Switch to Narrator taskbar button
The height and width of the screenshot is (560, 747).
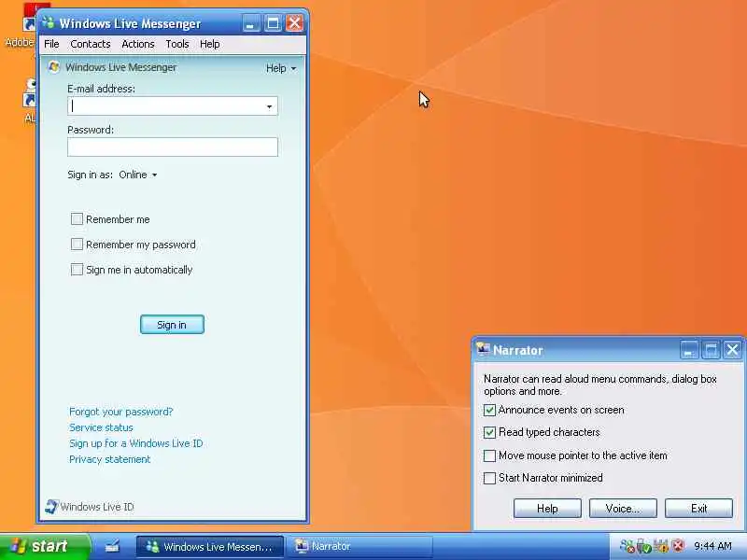[359, 547]
